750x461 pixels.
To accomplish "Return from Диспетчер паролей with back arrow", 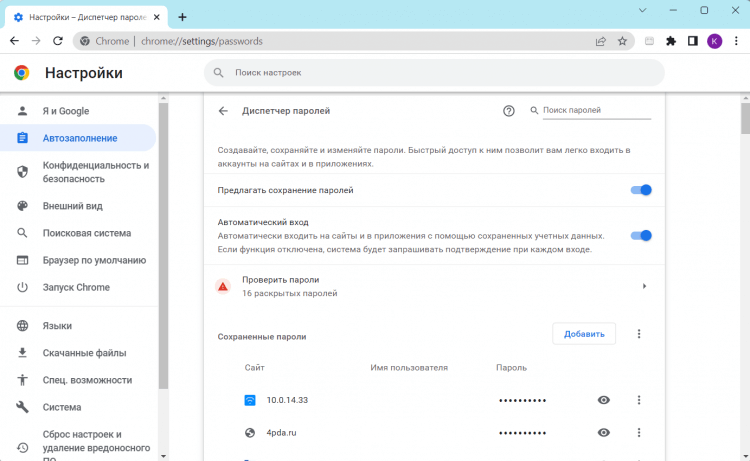I will coord(223,111).
